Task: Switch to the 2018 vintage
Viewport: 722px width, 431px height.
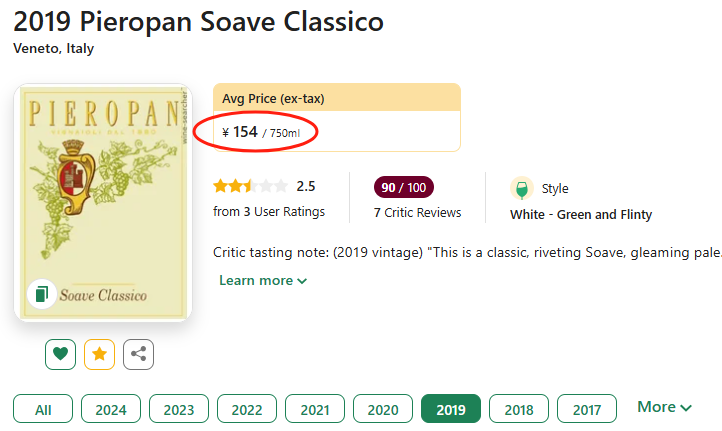Action: pyautogui.click(x=519, y=409)
